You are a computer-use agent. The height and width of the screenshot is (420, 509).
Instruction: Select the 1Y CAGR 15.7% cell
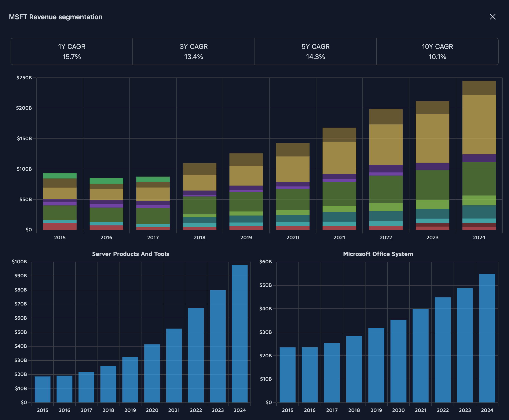pyautogui.click(x=72, y=51)
